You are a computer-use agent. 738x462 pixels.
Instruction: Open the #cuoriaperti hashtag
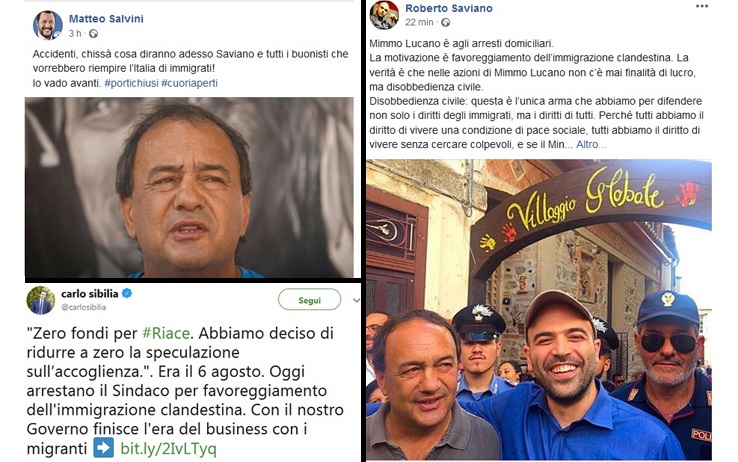pyautogui.click(x=190, y=83)
